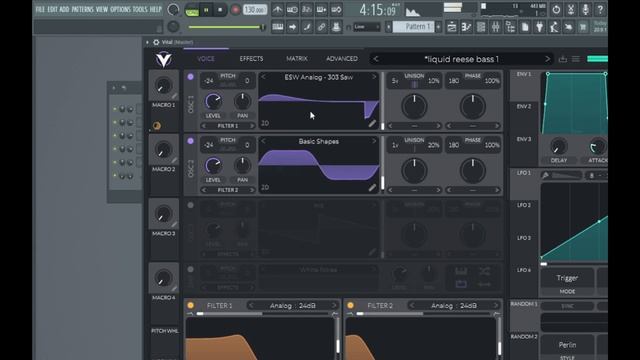Switch to the ADVANCED tab in Vital
This screenshot has height=360, width=640.
click(x=342, y=59)
